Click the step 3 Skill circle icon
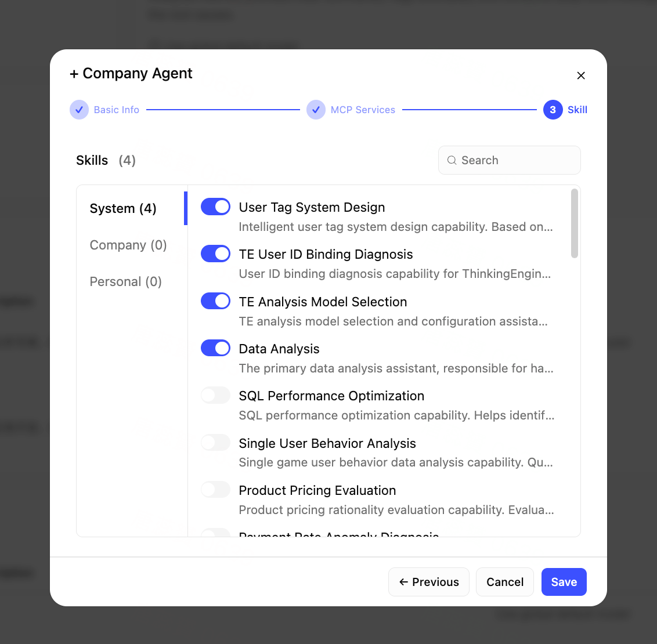 click(553, 110)
